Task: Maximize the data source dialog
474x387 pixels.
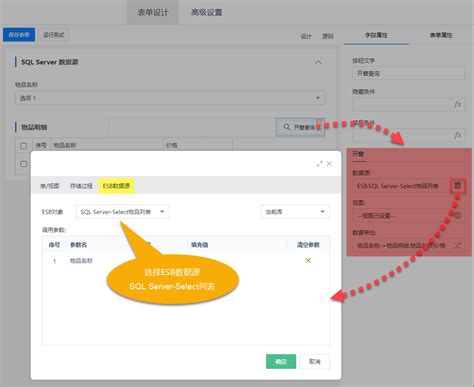Action: coord(320,164)
